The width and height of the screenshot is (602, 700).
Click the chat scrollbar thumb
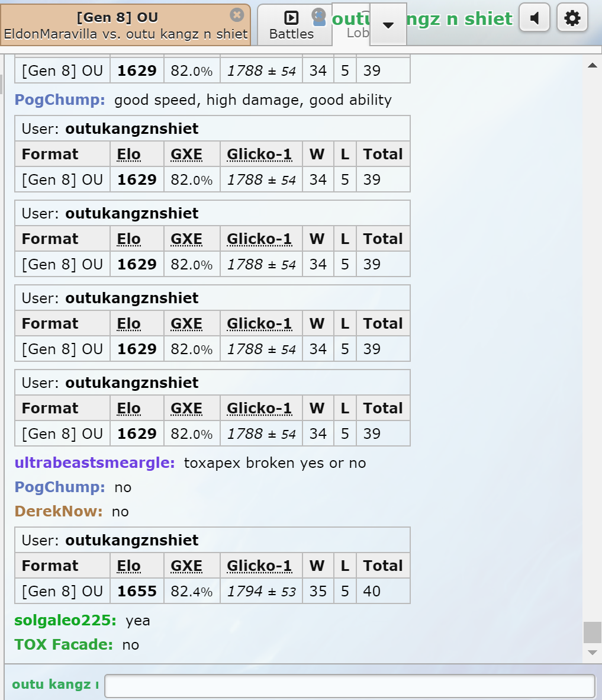592,632
